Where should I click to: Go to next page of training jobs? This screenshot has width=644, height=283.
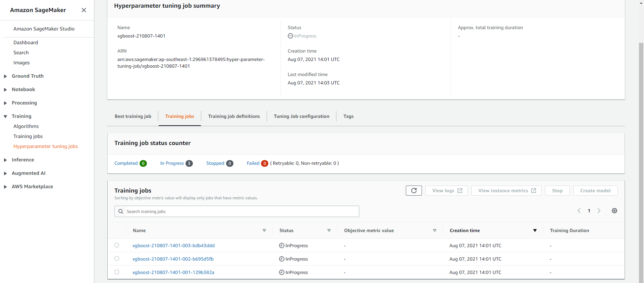[x=599, y=211]
